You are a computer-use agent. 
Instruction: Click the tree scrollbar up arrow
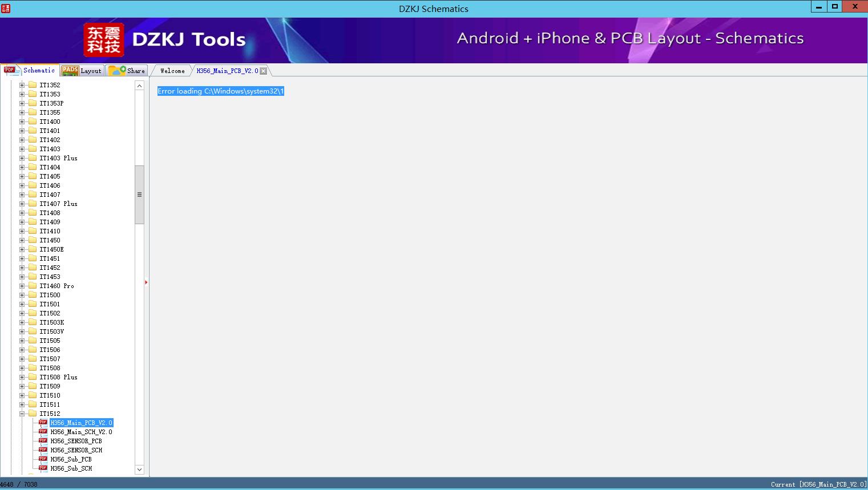point(139,86)
